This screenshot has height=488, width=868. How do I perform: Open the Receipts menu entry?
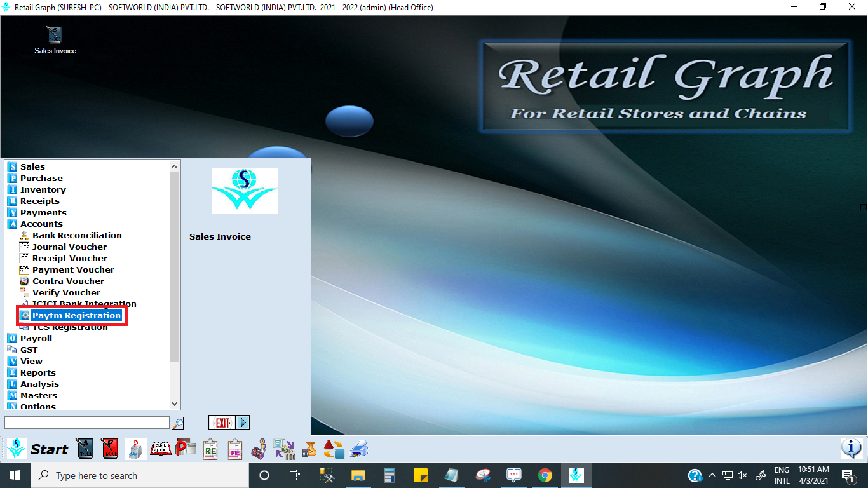(39, 201)
